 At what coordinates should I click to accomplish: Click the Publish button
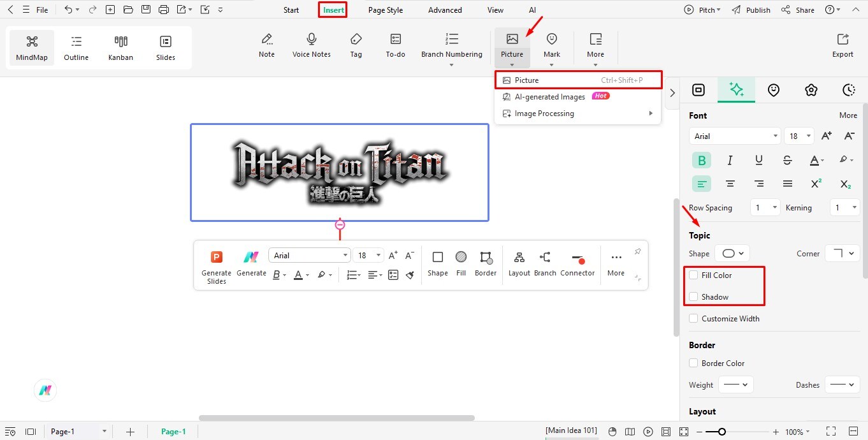(751, 10)
